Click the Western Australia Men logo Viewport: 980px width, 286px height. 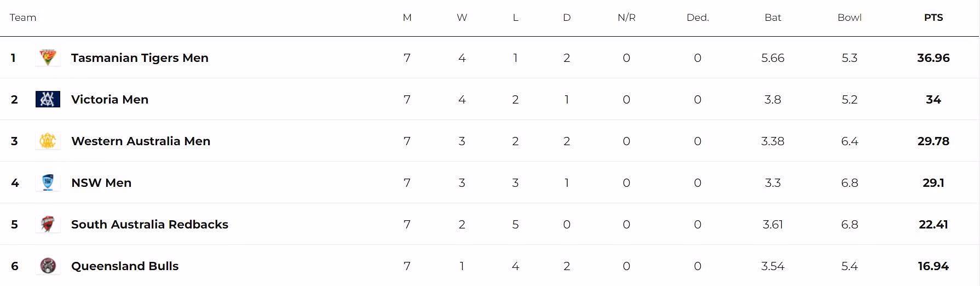pos(48,141)
